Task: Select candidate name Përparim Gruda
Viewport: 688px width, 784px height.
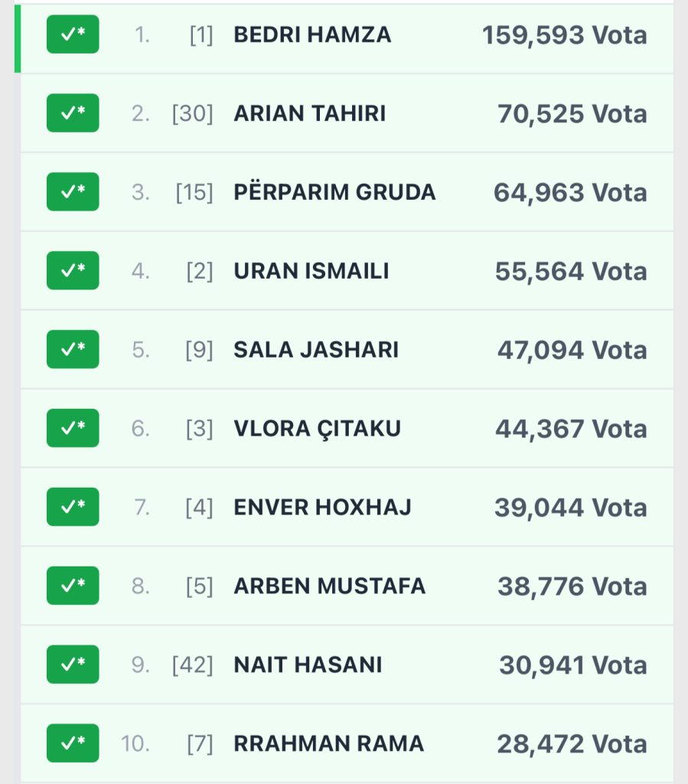Action: pyautogui.click(x=334, y=192)
